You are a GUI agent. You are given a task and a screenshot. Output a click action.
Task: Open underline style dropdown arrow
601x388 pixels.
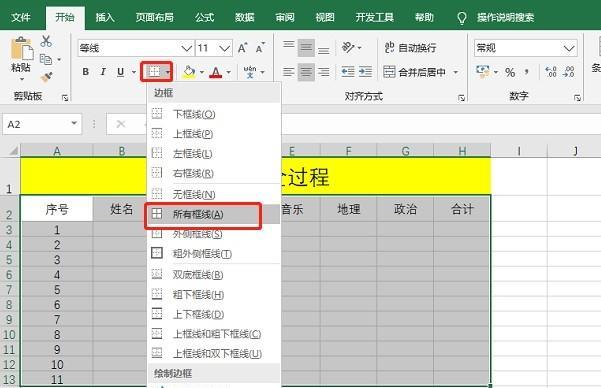point(134,72)
